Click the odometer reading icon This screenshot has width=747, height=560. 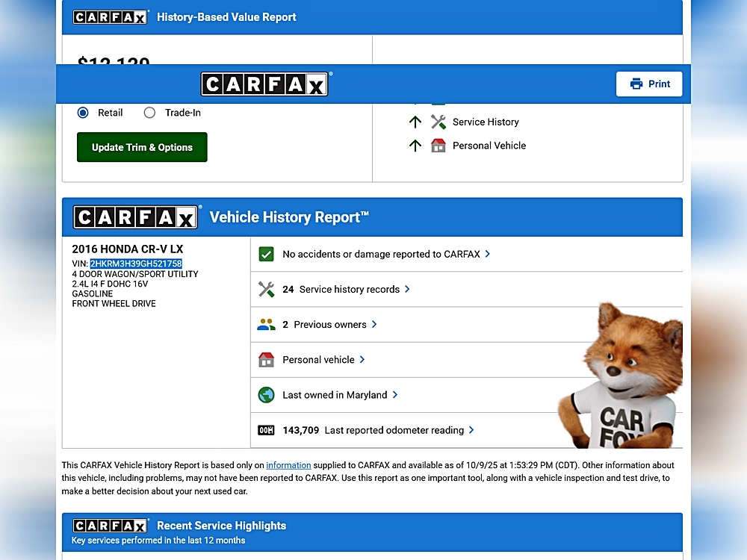[x=266, y=430]
